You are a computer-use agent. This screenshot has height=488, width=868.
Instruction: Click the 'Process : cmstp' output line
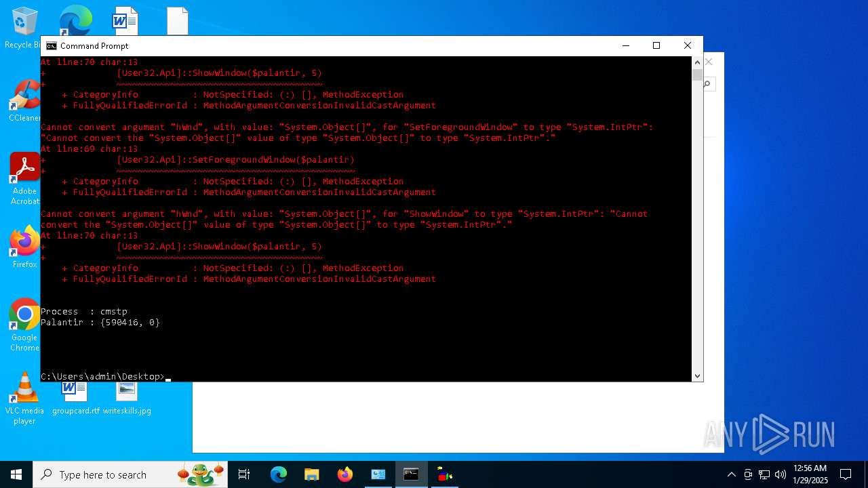click(84, 312)
